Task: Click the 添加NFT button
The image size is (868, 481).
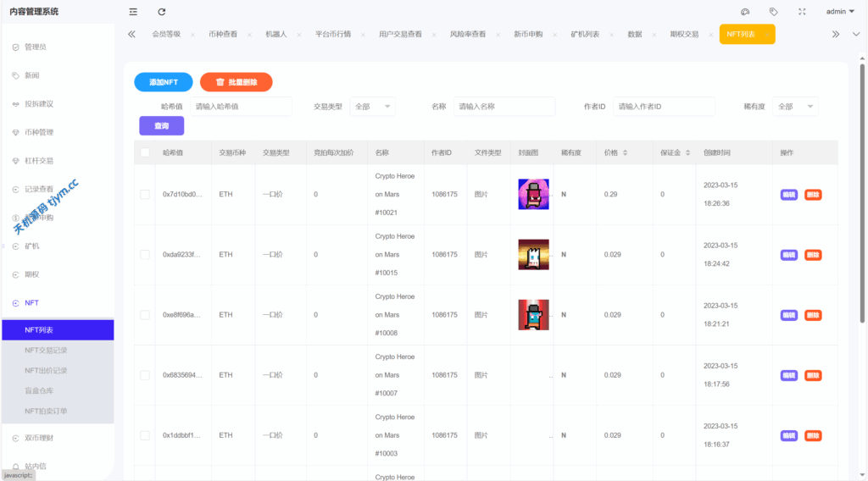Action: point(164,82)
